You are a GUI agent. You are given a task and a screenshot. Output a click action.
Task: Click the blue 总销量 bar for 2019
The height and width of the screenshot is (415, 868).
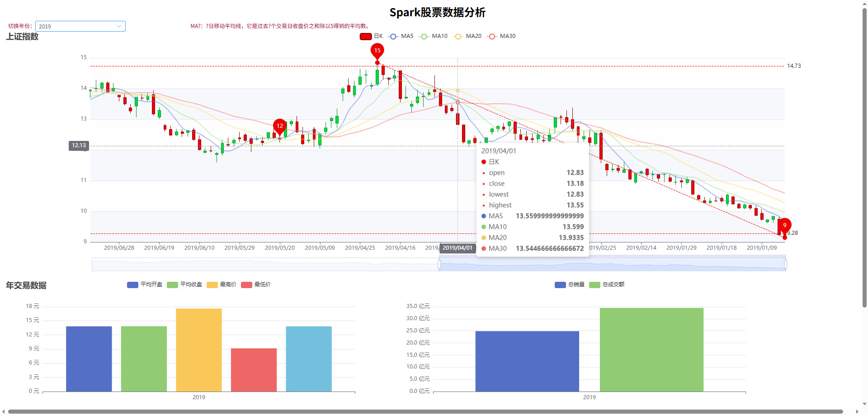(527, 361)
